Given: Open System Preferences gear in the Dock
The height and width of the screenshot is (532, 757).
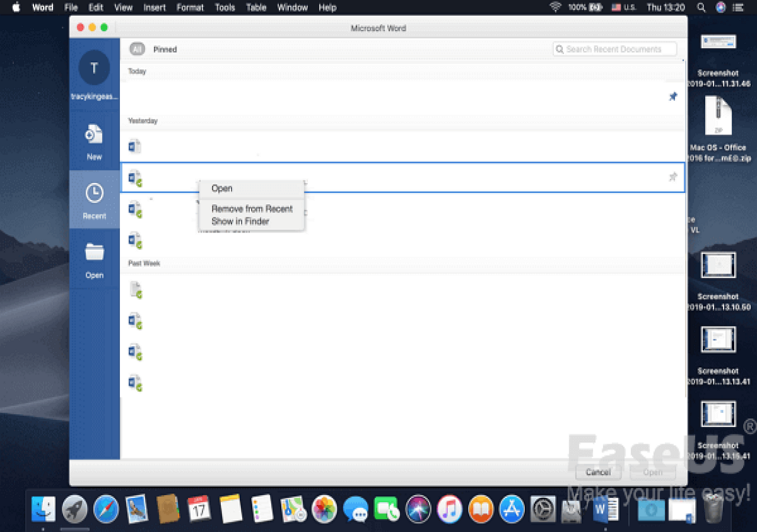Looking at the screenshot, I should [x=543, y=509].
